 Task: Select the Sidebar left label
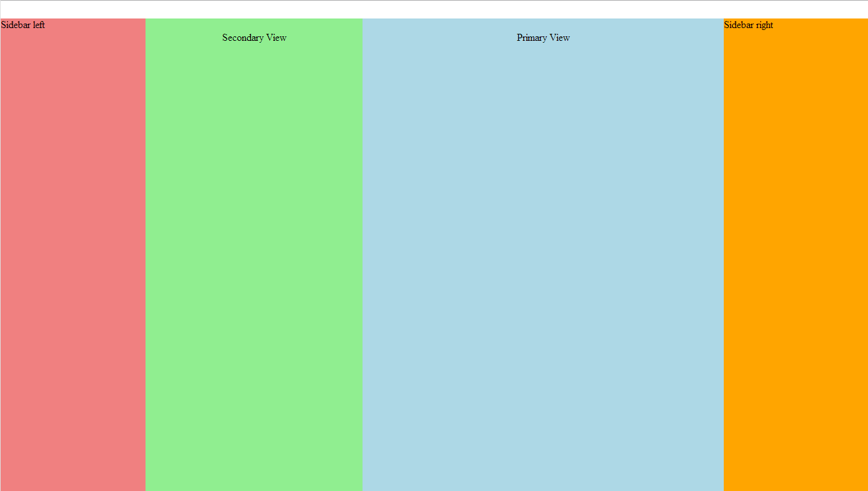[x=23, y=25]
